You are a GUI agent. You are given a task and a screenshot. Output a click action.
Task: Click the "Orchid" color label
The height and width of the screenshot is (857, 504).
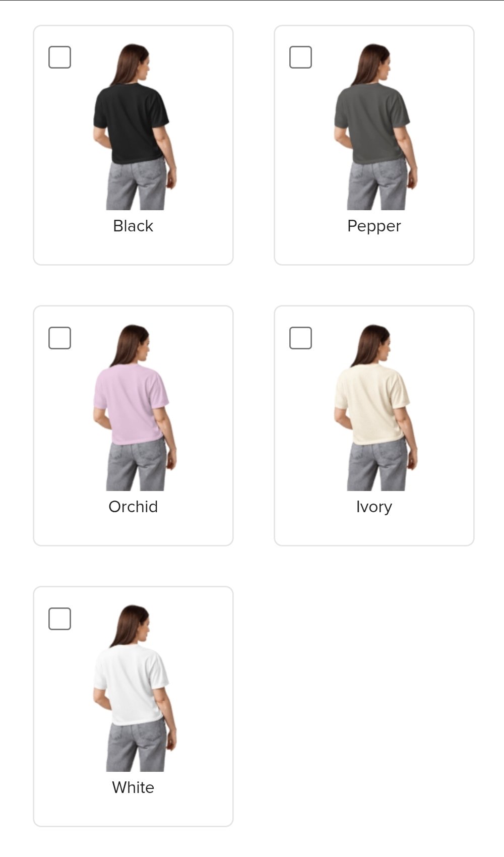[133, 507]
